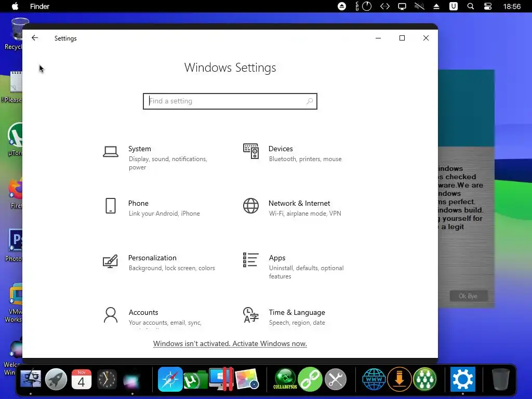Open the Photos preview icon in dock
The width and height of the screenshot is (532, 399).
pos(247,379)
